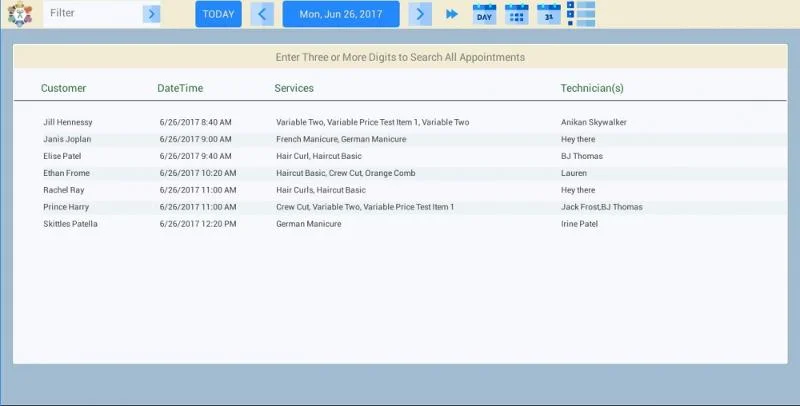The width and height of the screenshot is (800, 406).
Task: Click the double-arrow fast forward icon
Action: 452,14
